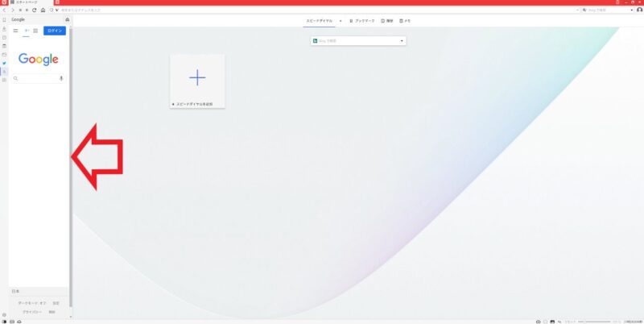Open the Twitter web panel
Screen dimensions: 644x324
4,63
